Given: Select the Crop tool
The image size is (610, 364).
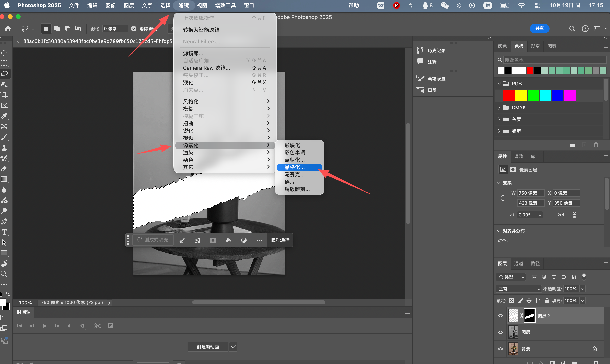Looking at the screenshot, I should click(4, 95).
